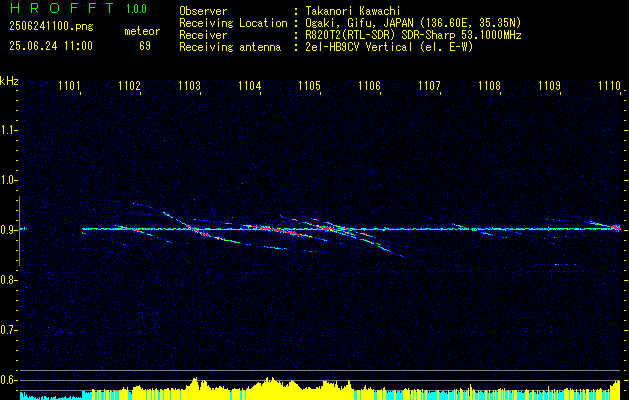Click the Receiving Location label
This screenshot has width=629, height=400.
233,23
